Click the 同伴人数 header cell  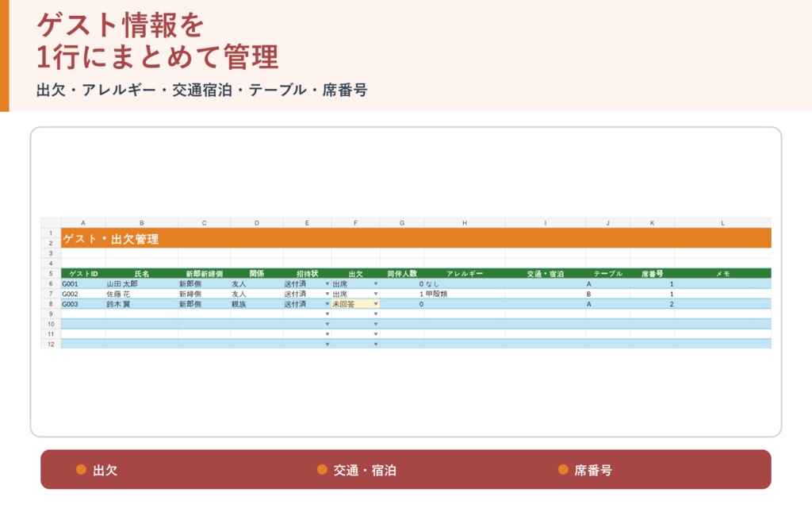(402, 274)
